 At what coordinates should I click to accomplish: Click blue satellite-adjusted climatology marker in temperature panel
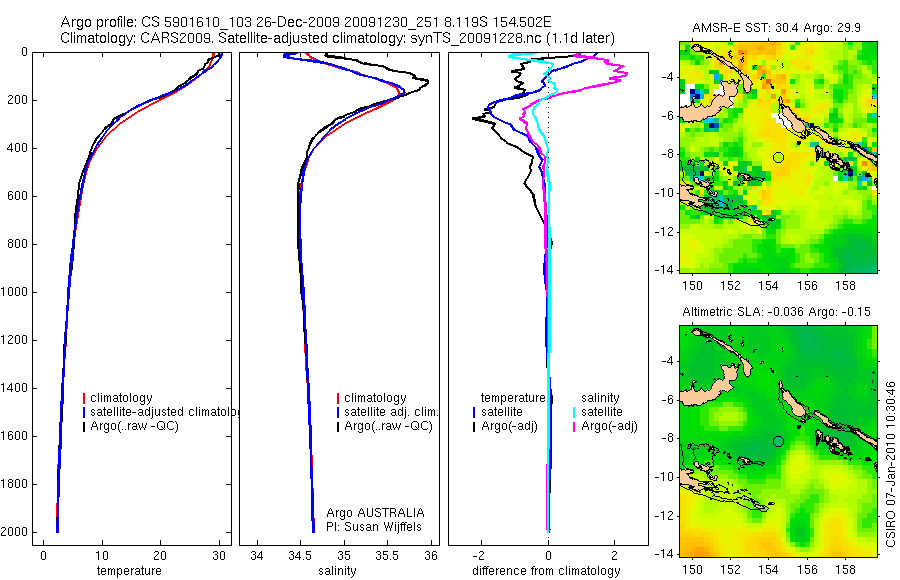84,412
